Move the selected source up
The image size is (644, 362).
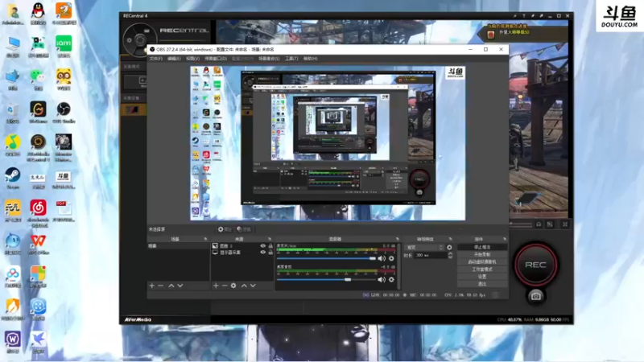[244, 286]
